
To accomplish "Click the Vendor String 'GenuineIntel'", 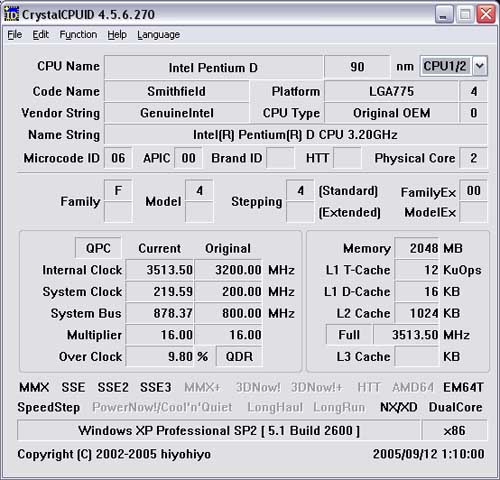I will [x=177, y=113].
